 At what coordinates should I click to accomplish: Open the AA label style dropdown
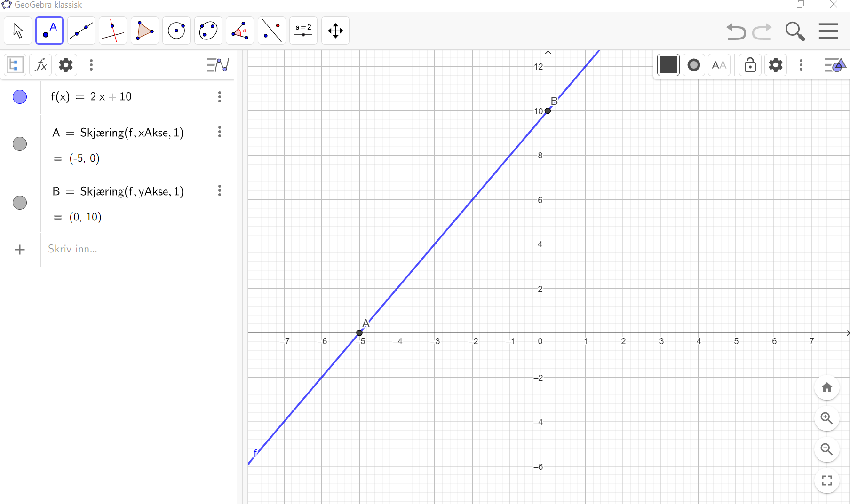coord(719,65)
